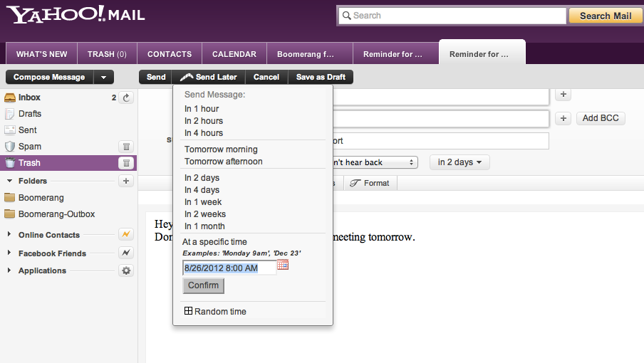Add a new folder with plus icon

click(x=126, y=181)
